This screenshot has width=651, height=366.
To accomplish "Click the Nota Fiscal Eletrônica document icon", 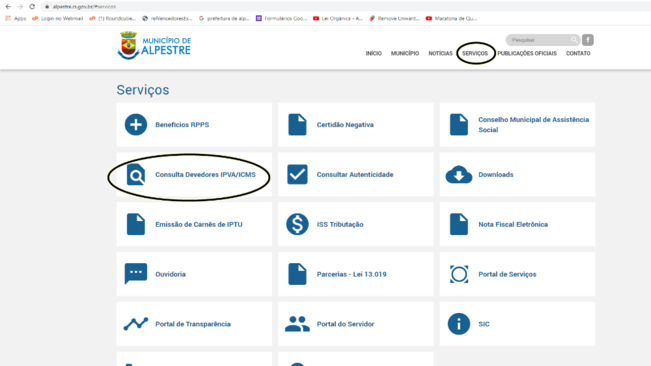I will [x=459, y=224].
